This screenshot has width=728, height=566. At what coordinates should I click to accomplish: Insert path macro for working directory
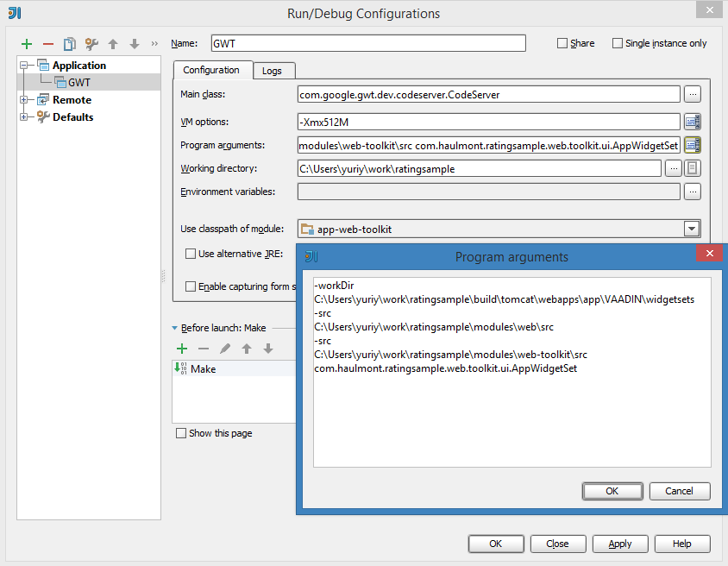click(x=693, y=168)
